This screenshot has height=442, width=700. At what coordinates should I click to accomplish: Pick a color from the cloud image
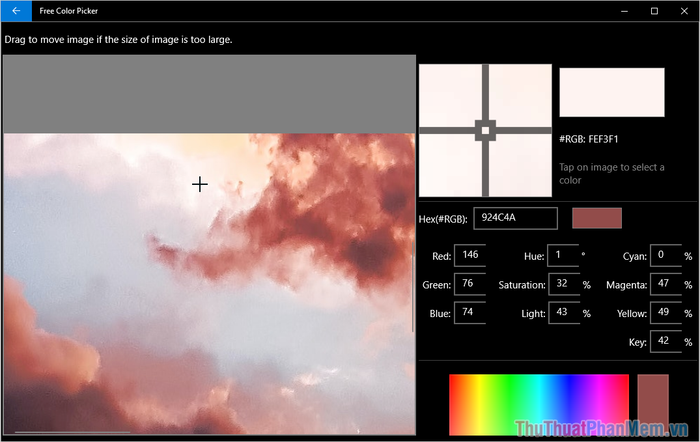click(209, 284)
